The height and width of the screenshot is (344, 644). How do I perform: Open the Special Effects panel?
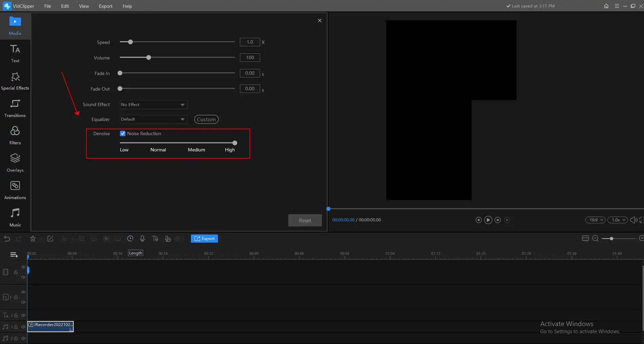pos(15,80)
